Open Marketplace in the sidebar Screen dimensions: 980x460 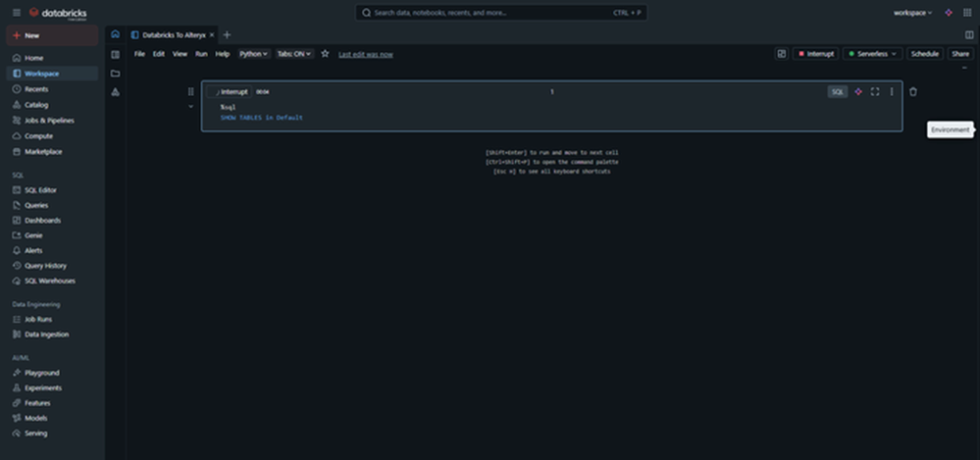tap(53, 152)
